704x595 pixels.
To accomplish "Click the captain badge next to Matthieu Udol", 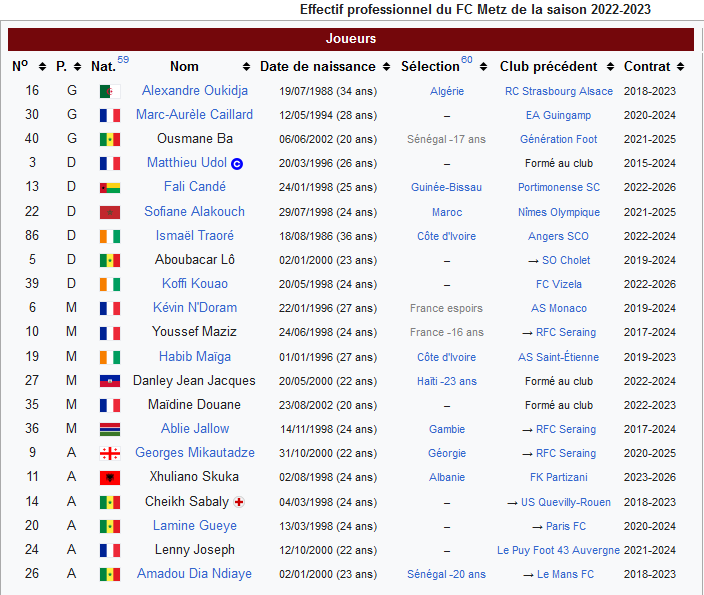I will click(x=237, y=164).
